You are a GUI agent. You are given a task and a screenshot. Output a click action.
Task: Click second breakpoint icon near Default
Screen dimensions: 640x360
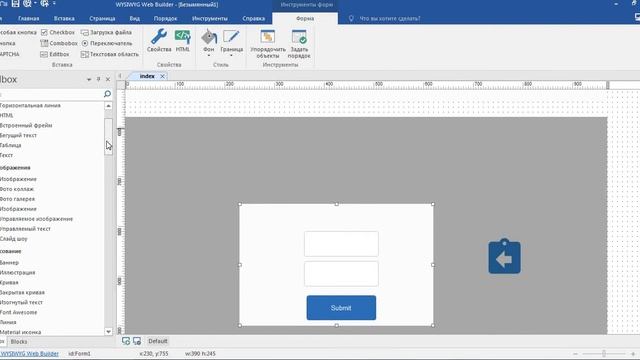[x=137, y=341]
